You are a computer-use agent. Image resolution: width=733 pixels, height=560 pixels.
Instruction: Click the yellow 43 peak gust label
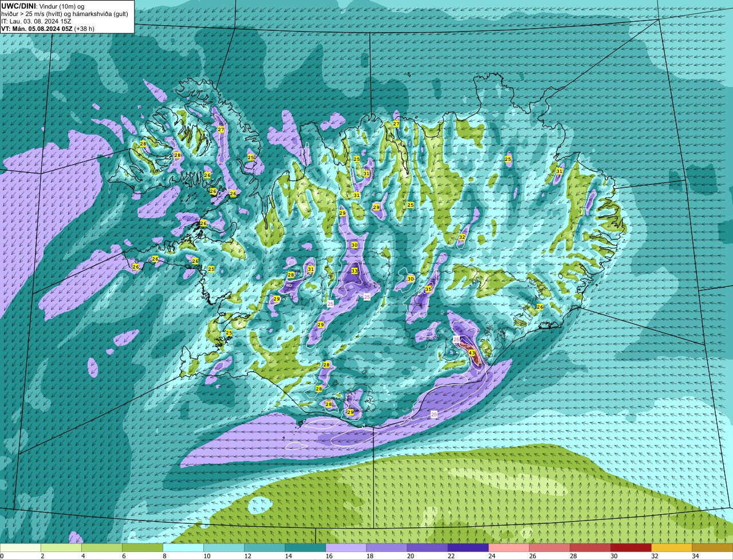(472, 353)
